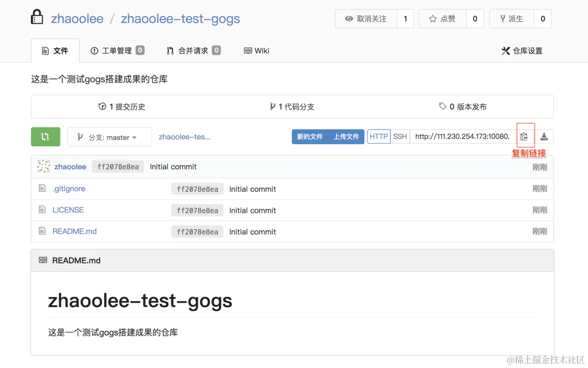Click the copy clone URL clipboard icon

pyautogui.click(x=524, y=137)
